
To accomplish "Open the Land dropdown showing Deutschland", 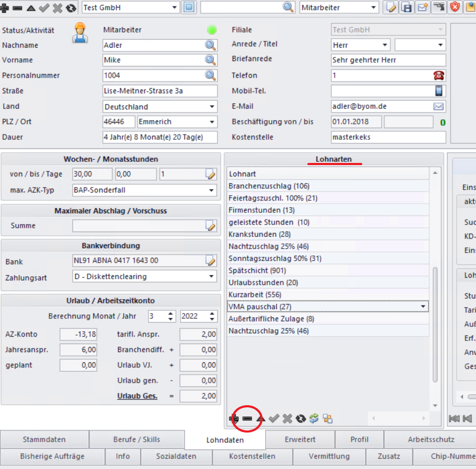I will click(212, 107).
